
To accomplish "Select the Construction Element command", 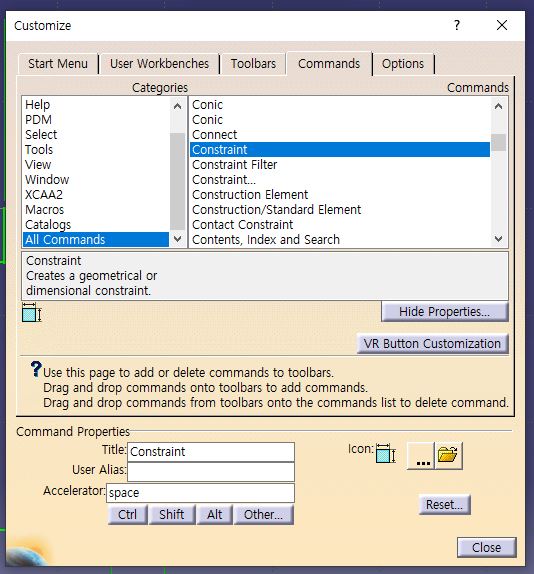I will [340, 195].
